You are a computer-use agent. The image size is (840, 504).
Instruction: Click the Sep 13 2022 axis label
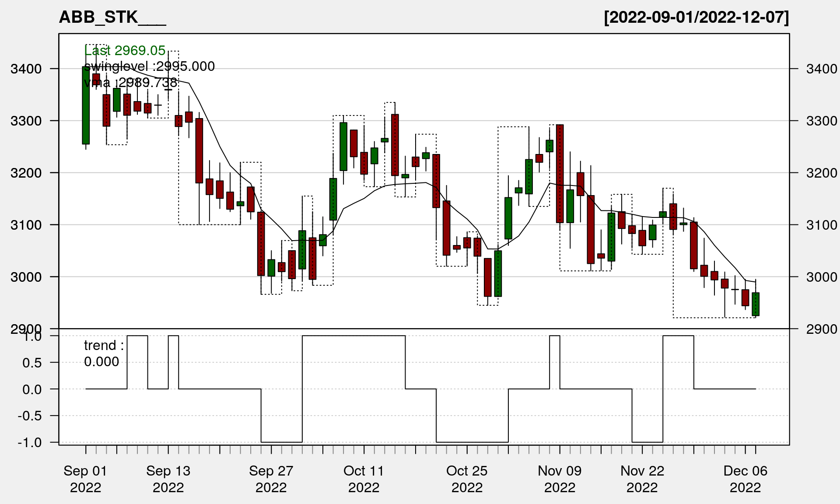tap(168, 479)
